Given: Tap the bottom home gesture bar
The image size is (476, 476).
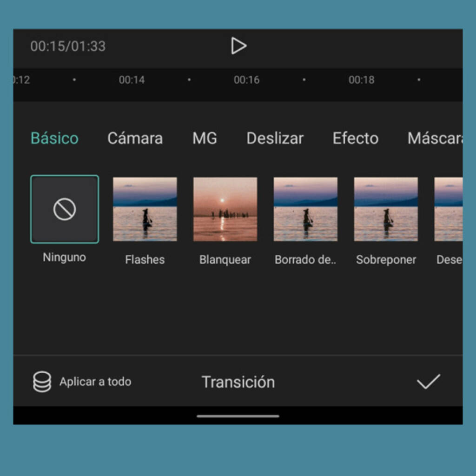Looking at the screenshot, I should pyautogui.click(x=238, y=416).
